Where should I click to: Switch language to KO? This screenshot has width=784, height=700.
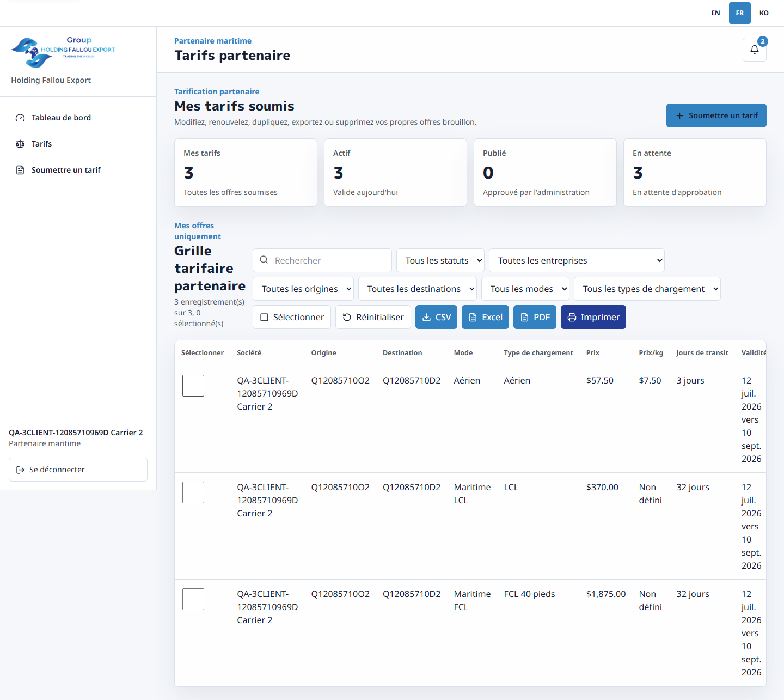(x=764, y=13)
